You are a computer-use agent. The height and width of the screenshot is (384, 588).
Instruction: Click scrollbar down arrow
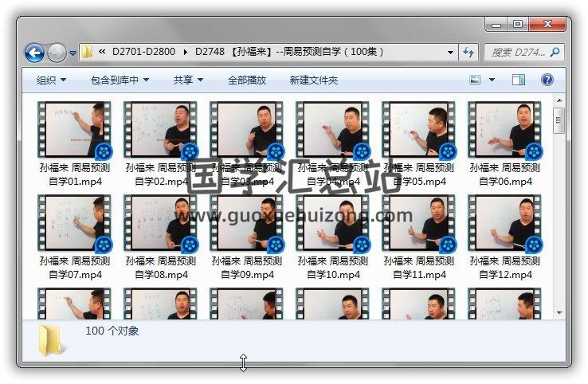(x=559, y=312)
